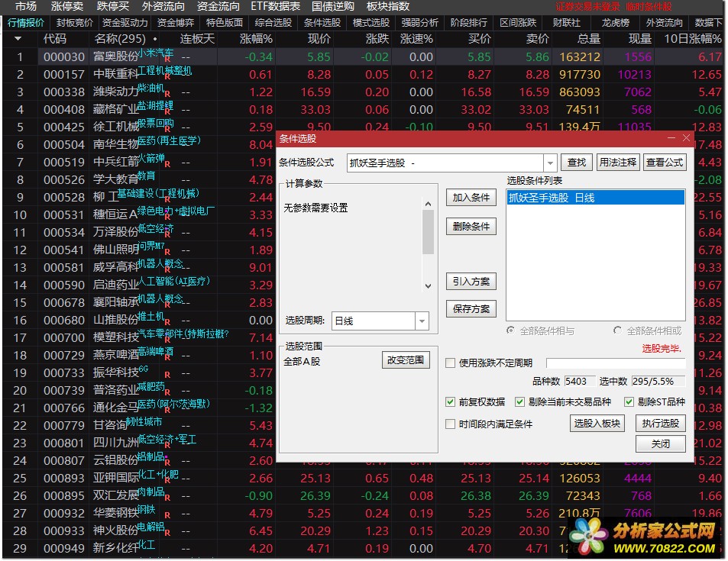The image size is (728, 561).
Task: Open the 外资流向 menu
Action: 163,7
